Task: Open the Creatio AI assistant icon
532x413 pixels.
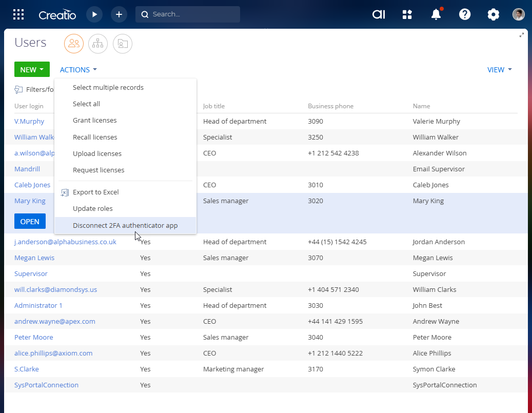Action: [x=379, y=14]
